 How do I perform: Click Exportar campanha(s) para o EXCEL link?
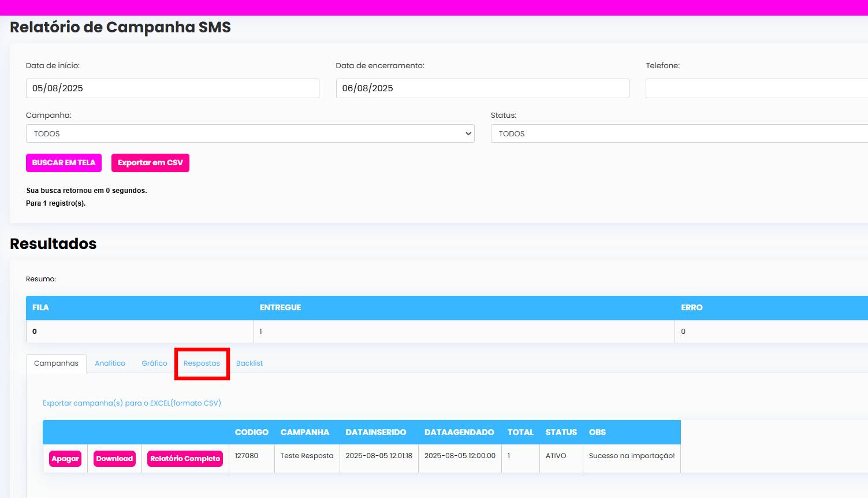tap(132, 403)
